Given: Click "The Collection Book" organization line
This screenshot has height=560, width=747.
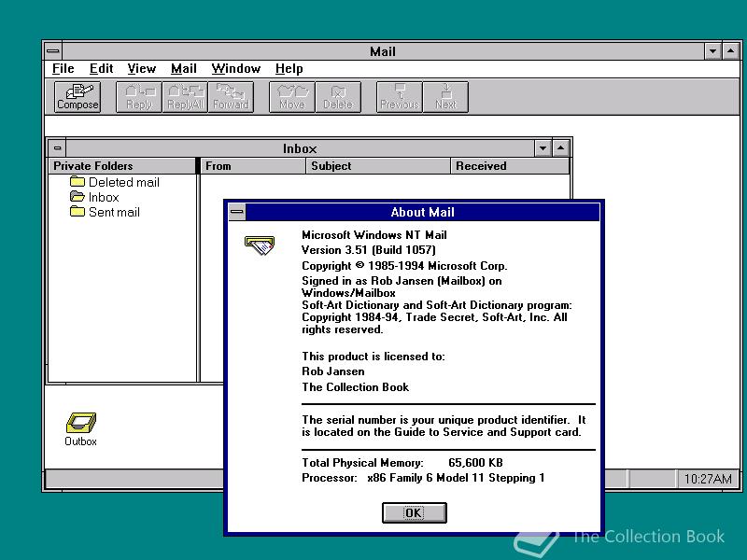Looking at the screenshot, I should (x=355, y=387).
